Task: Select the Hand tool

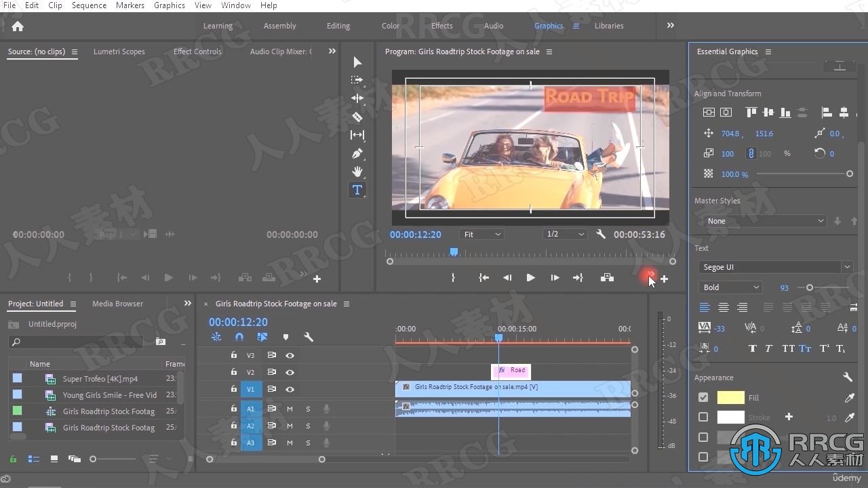Action: pyautogui.click(x=357, y=171)
